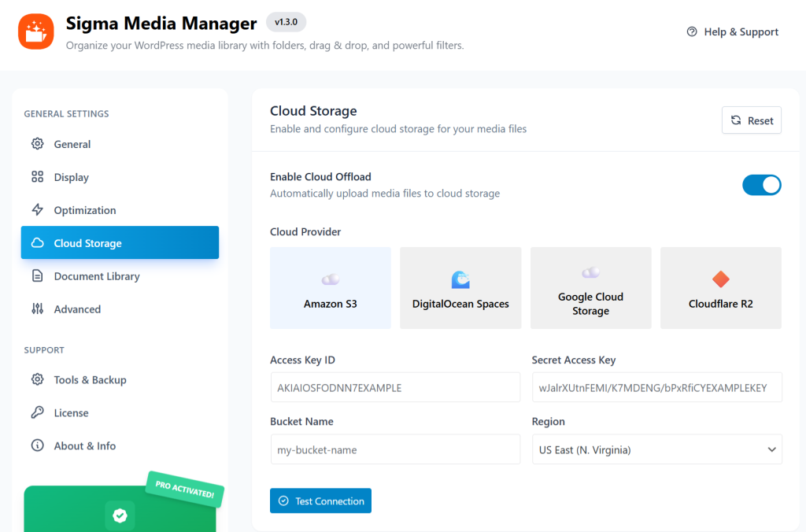Click the Help & Support question mark icon
The height and width of the screenshot is (532, 806).
(692, 31)
